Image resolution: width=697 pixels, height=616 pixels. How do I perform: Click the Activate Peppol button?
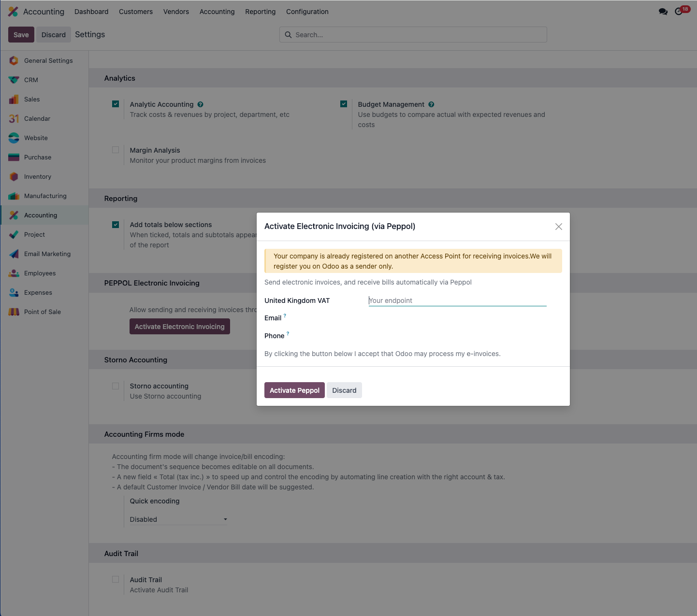294,390
